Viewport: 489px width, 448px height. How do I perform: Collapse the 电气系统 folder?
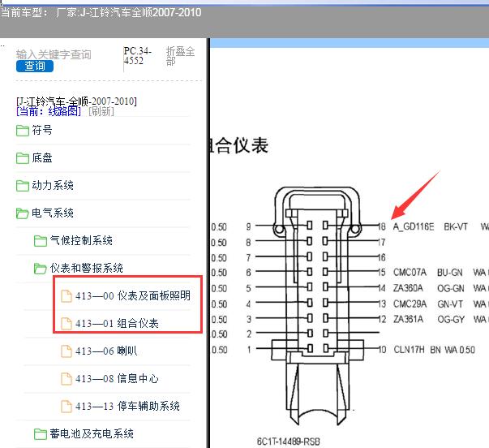pyautogui.click(x=53, y=213)
